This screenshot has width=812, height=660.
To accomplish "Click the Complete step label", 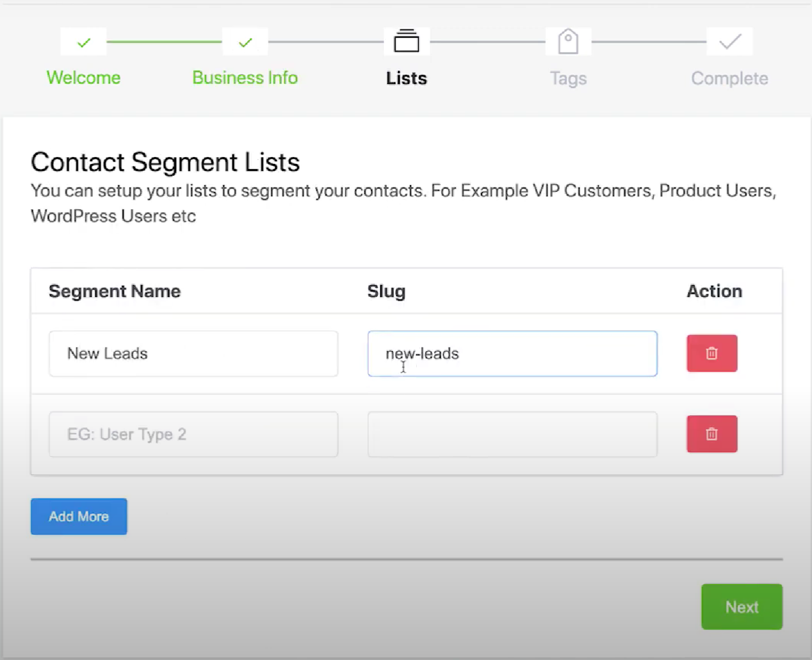I will click(x=729, y=78).
